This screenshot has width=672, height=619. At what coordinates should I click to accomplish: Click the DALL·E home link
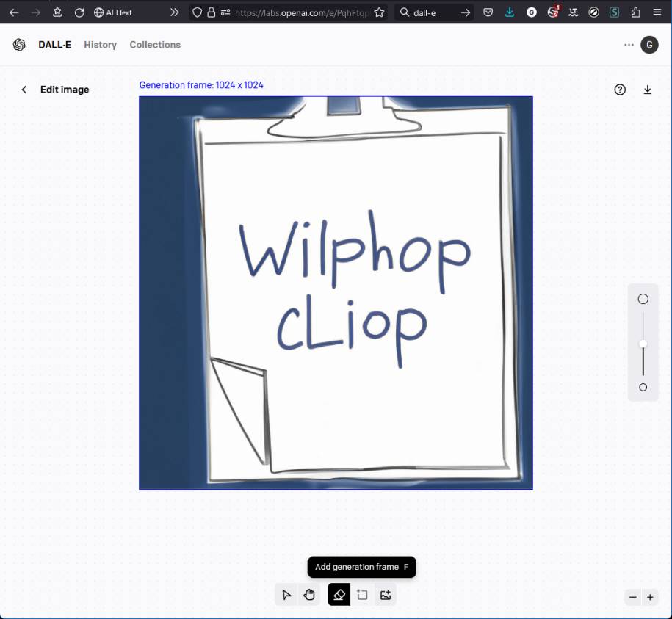tap(55, 45)
